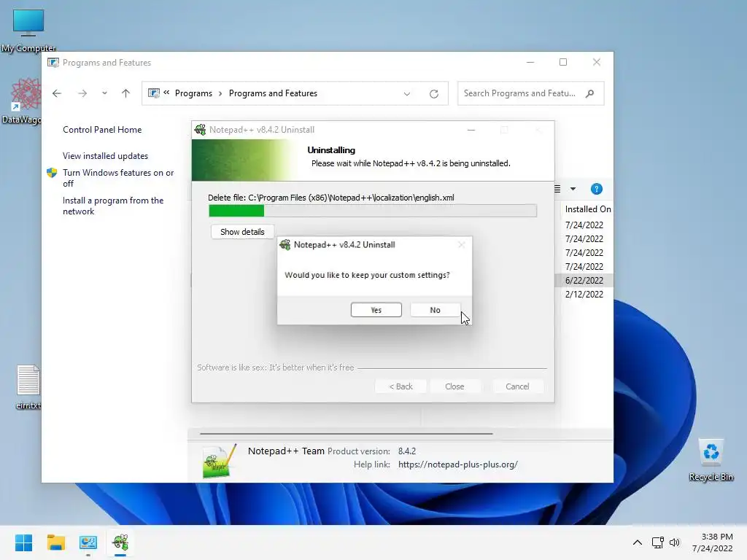Viewport: 747px width, 560px height.
Task: Open network status tray icon
Action: coord(658,542)
